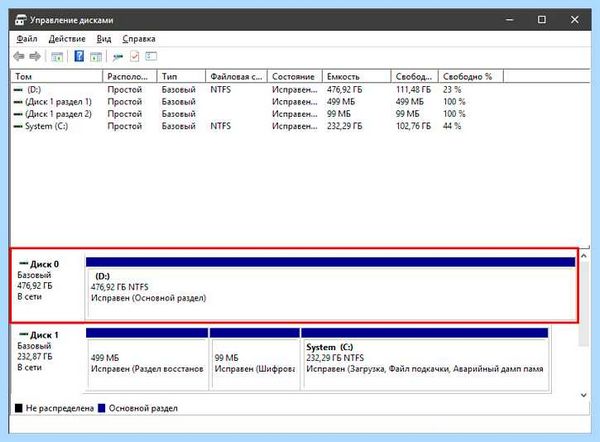Sort by the Том column header

click(57, 77)
